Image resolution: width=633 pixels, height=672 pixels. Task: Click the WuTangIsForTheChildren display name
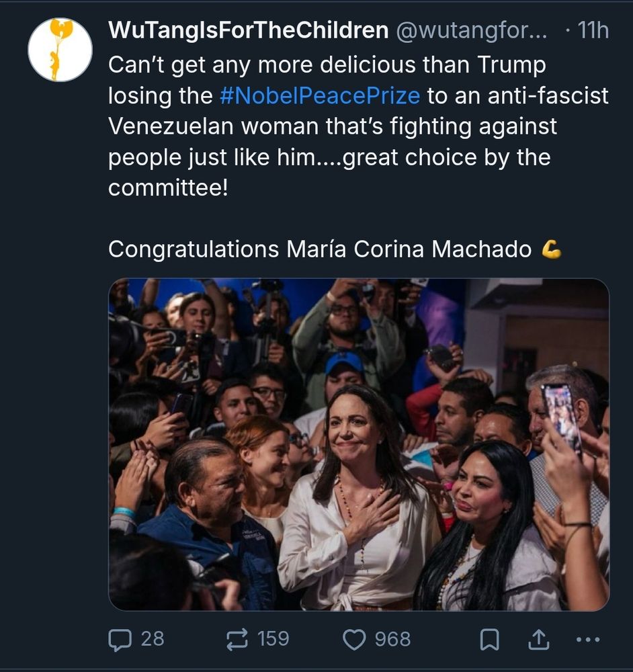point(248,30)
